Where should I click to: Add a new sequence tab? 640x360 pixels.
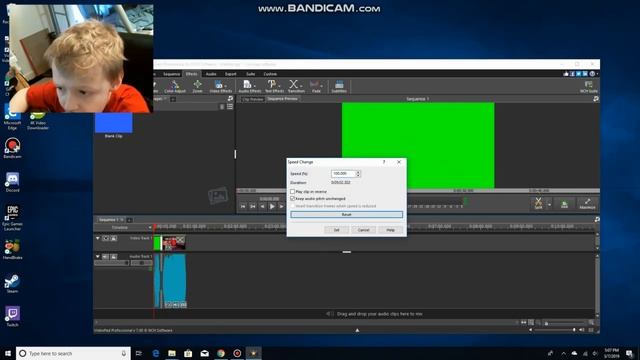[129, 220]
